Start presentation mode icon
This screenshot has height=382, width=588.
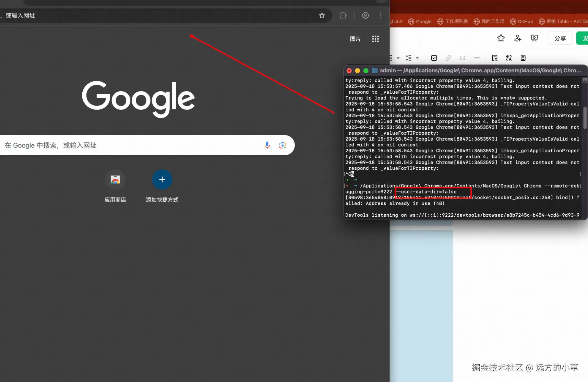coord(534,38)
